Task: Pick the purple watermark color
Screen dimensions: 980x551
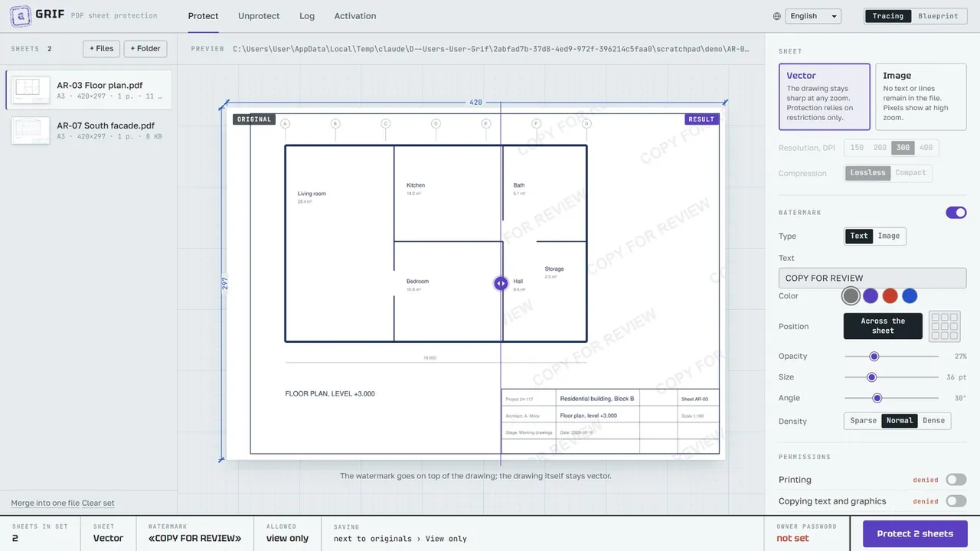Action: [x=871, y=296]
